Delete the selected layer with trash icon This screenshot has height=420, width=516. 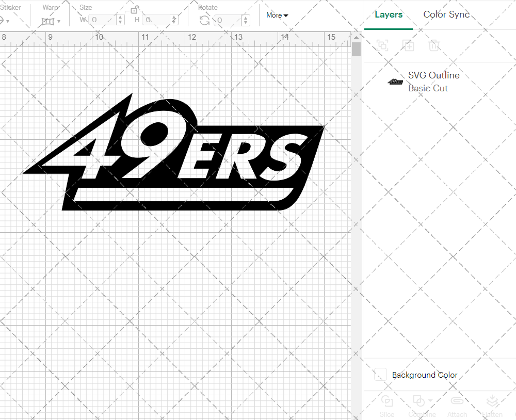click(434, 46)
